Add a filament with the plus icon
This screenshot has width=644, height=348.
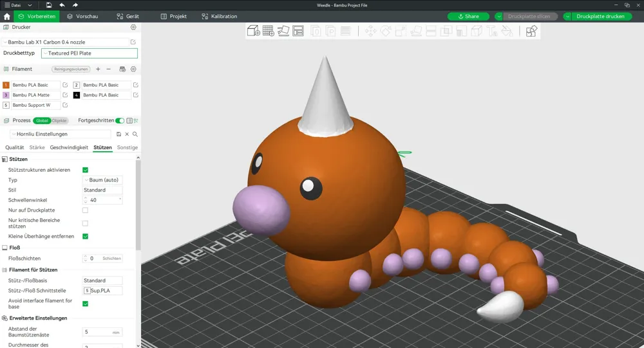pyautogui.click(x=98, y=69)
